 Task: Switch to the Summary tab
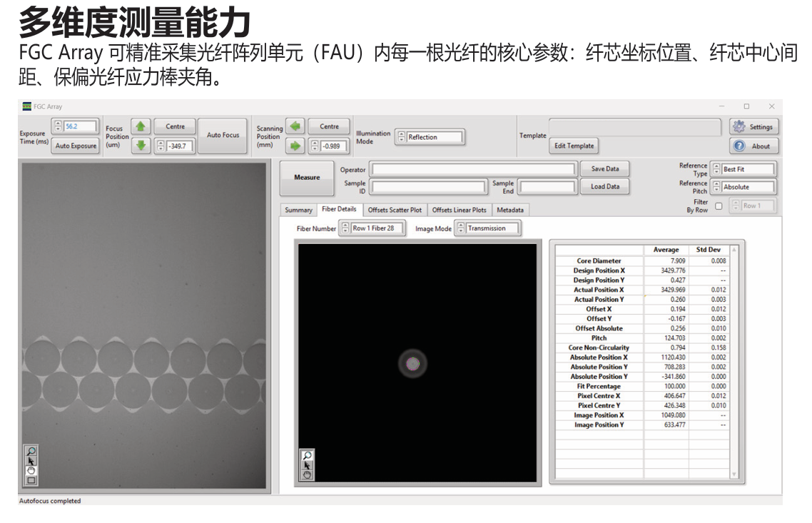point(298,210)
